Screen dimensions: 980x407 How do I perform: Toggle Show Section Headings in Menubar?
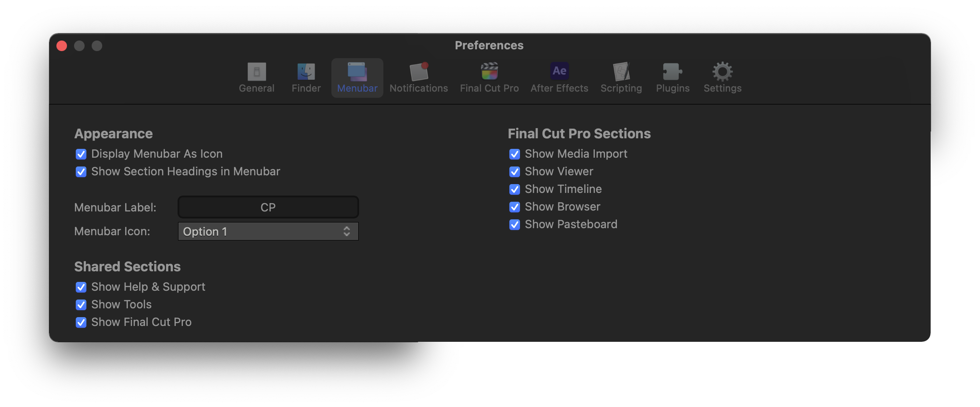point(81,172)
